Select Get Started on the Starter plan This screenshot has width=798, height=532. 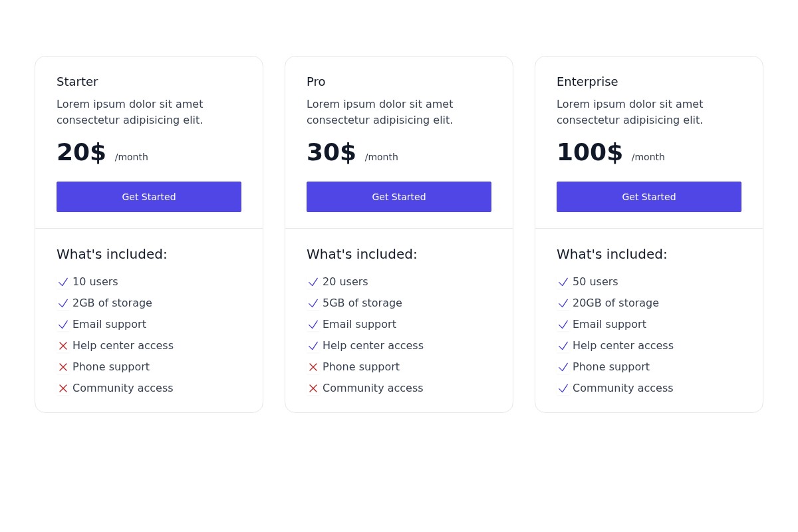pyautogui.click(x=149, y=197)
